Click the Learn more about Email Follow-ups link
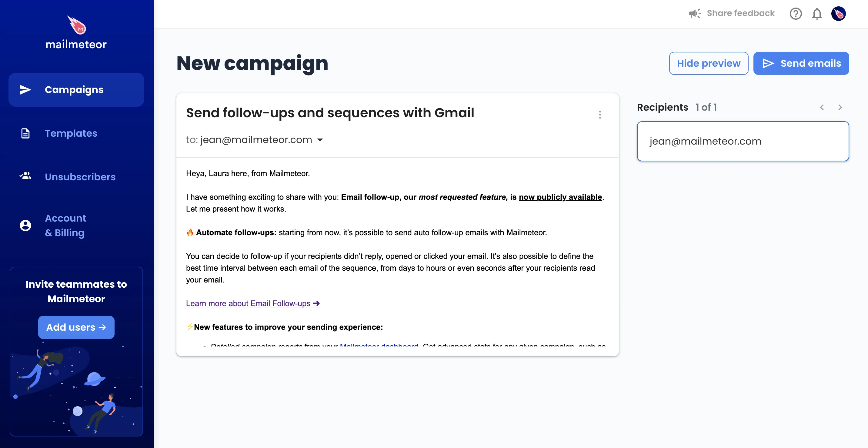Viewport: 868px width, 448px height. pyautogui.click(x=253, y=303)
